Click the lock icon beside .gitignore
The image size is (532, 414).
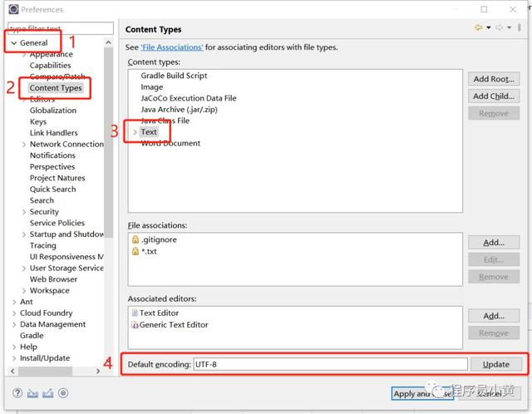[x=135, y=239]
